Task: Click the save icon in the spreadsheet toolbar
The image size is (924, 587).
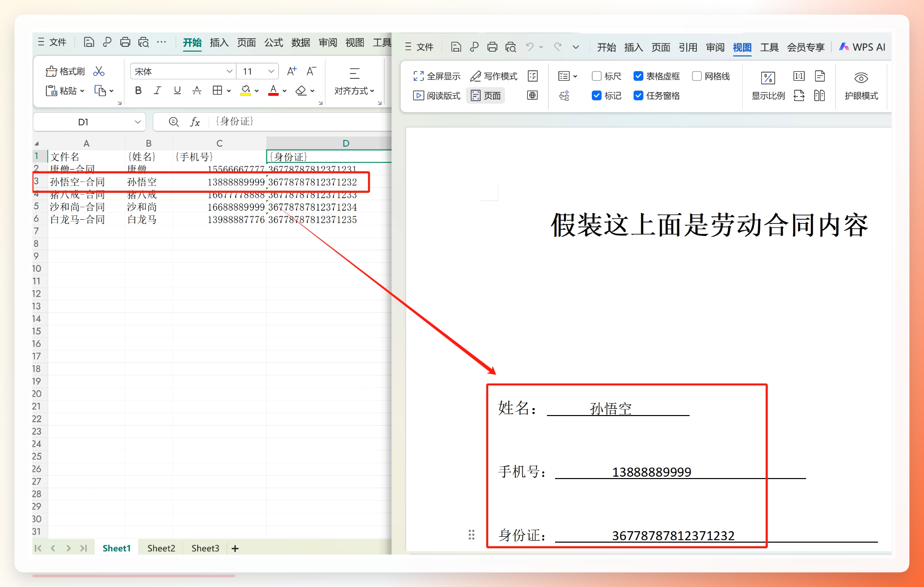Action: point(89,42)
